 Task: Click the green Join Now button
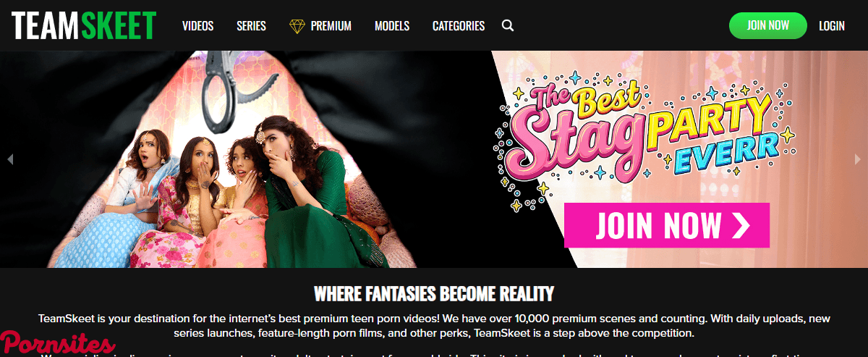(767, 25)
